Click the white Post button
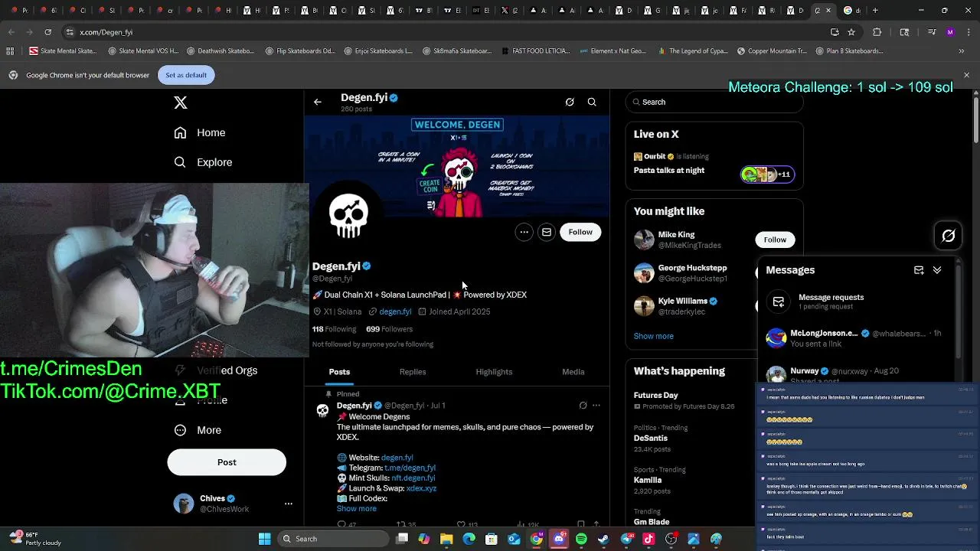Viewport: 980px width, 551px height. click(227, 462)
